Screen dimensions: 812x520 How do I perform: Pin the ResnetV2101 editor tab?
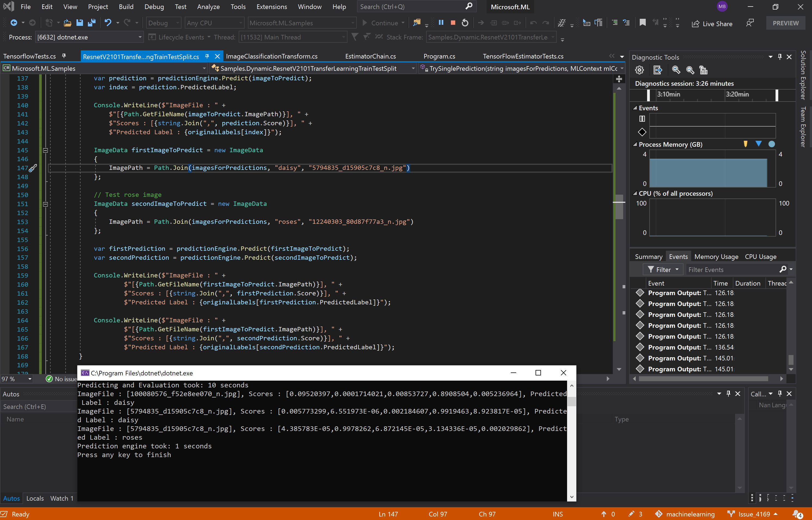207,56
